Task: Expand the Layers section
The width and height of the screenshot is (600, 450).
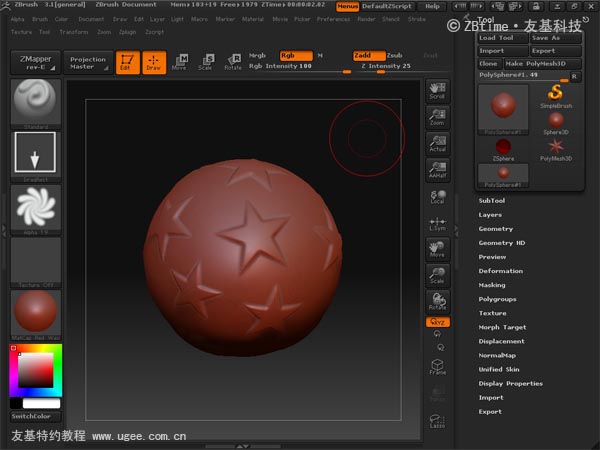Action: click(490, 215)
